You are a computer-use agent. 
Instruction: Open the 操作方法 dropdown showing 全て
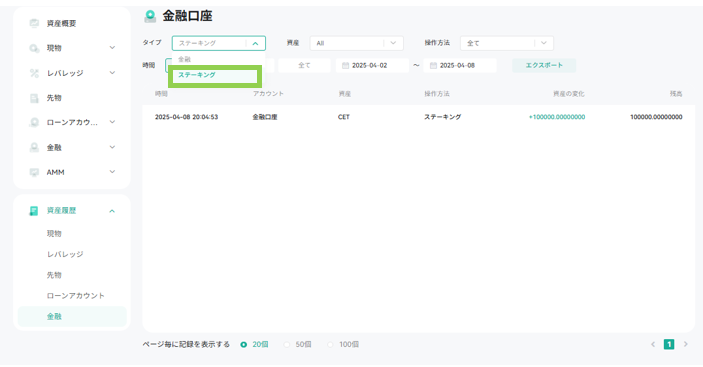point(507,43)
